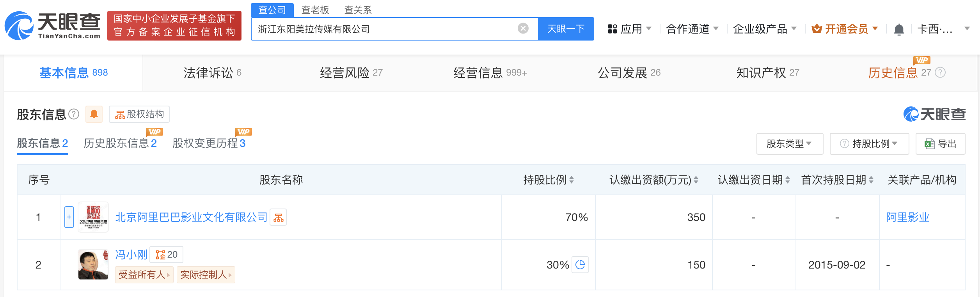
Task: Select the 查关系 search tab
Action: (x=358, y=10)
